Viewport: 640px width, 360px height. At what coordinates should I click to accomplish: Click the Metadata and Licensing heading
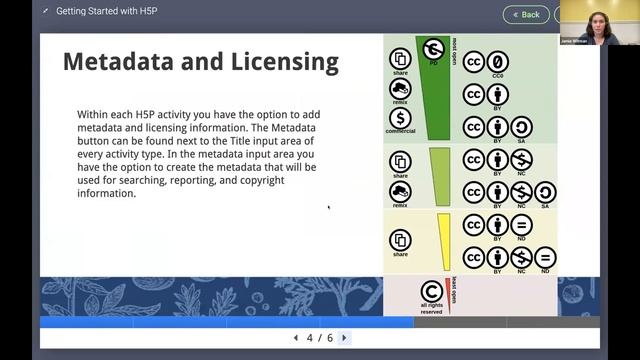201,62
